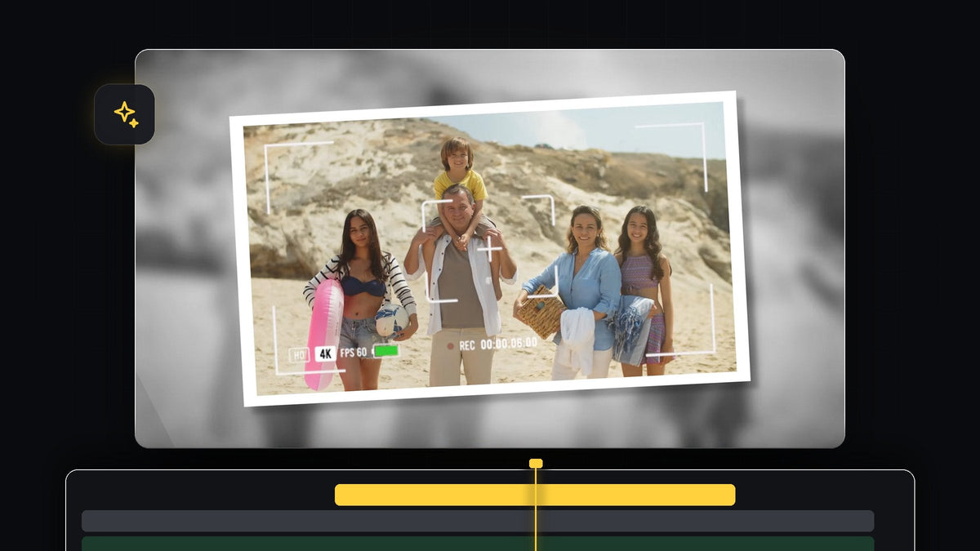
Task: Click the red REC dot indicator
Action: (x=450, y=346)
